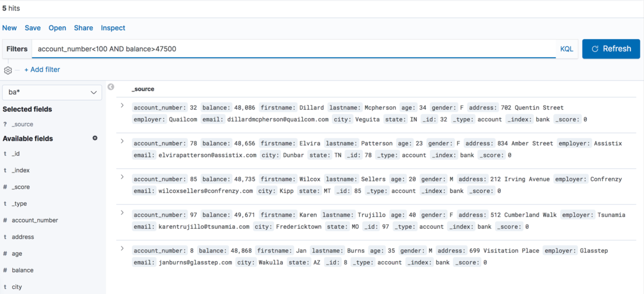644x294 pixels.
Task: Click the available fields settings gear
Action: 95,138
